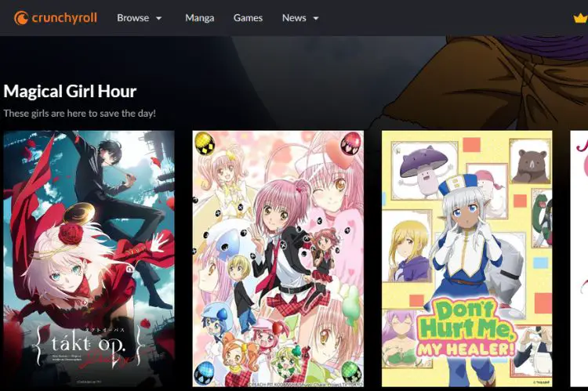The width and height of the screenshot is (588, 391).
Task: Expand the Browse dropdown arrow
Action: coord(158,18)
